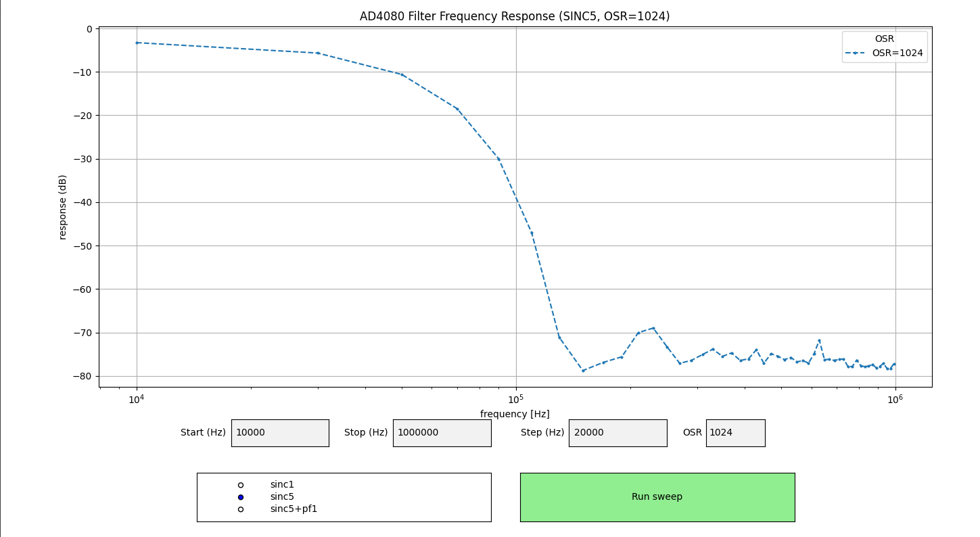Click the -30 y-axis tick label
The width and height of the screenshot is (980, 537).
click(84, 159)
